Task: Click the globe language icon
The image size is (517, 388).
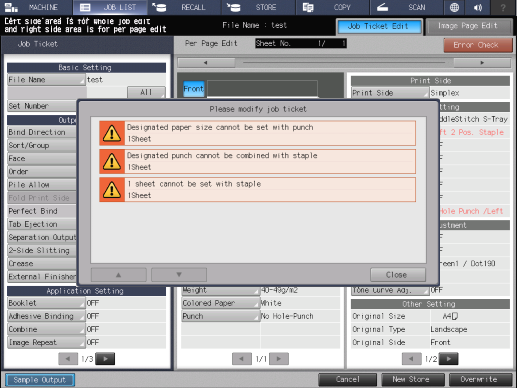Action: [x=454, y=7]
